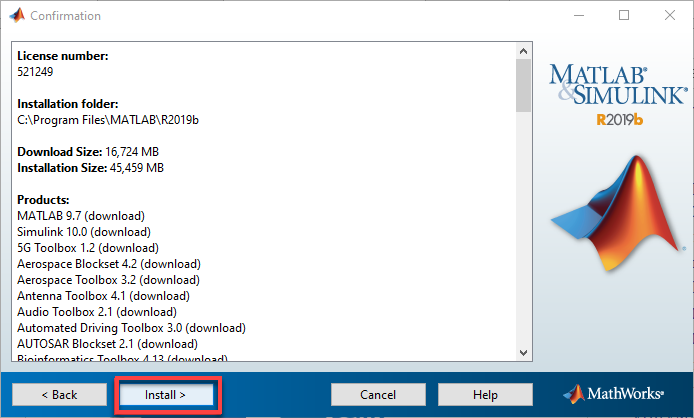694x418 pixels.
Task: Cancel the installation
Action: coord(378,395)
